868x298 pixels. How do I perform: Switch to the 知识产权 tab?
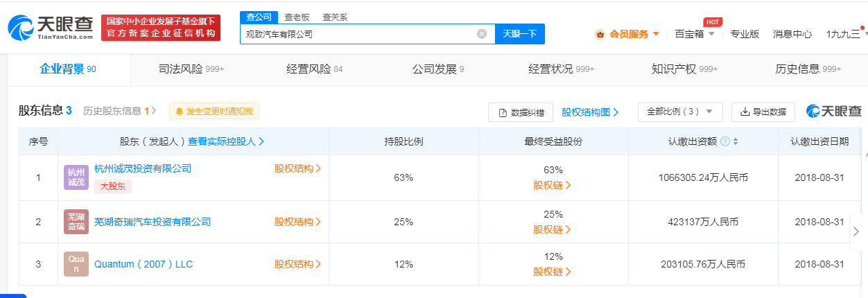pos(684,69)
